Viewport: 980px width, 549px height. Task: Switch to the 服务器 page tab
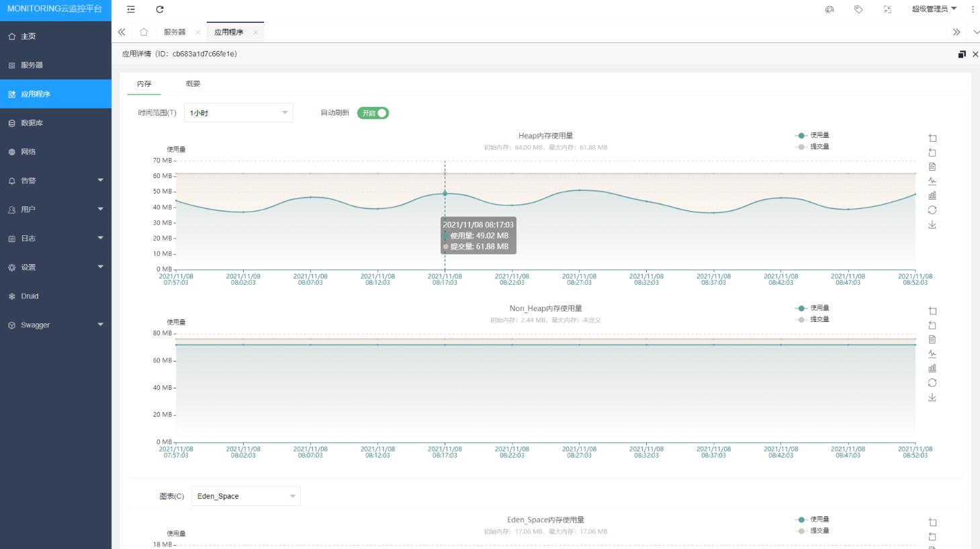coord(175,32)
